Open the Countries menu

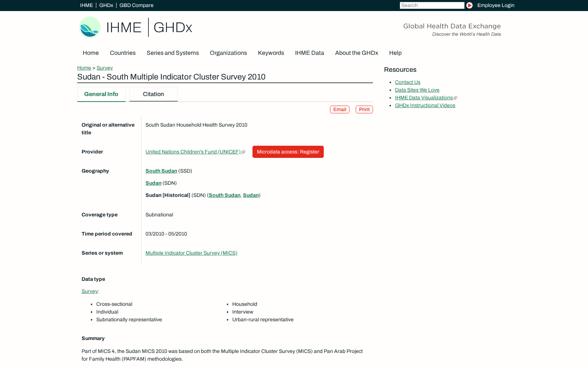123,53
